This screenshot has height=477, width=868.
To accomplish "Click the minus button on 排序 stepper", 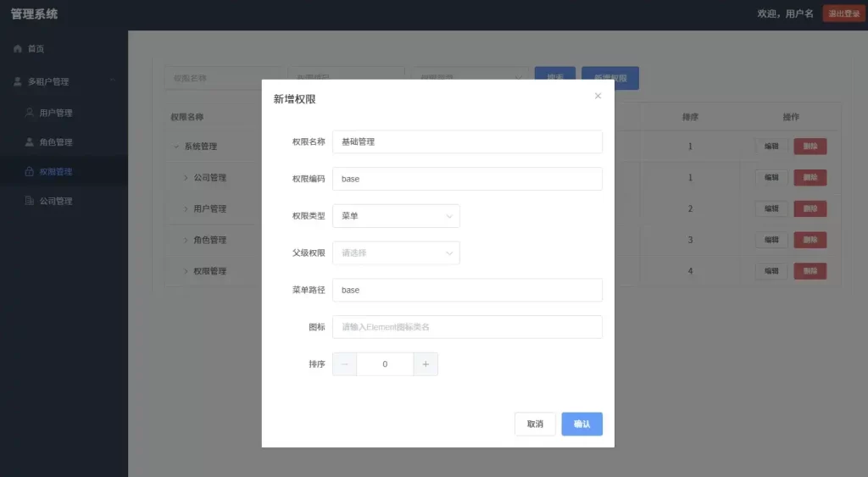I will (344, 364).
